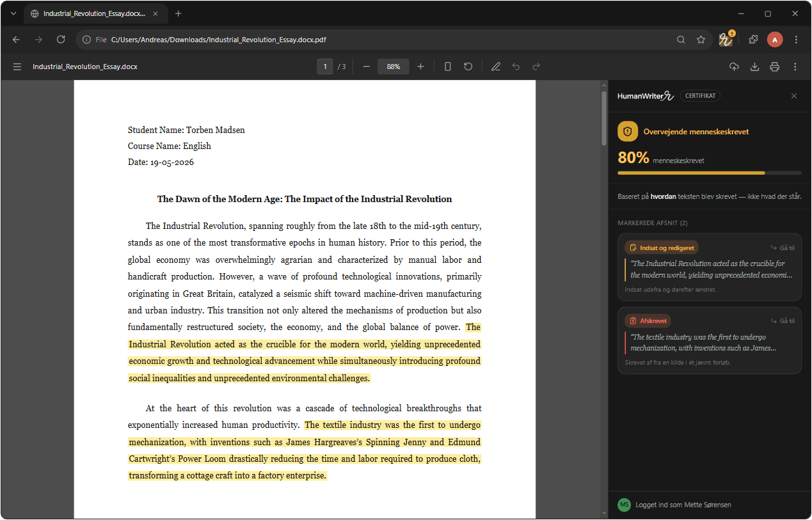Viewport: 812px width, 520px height.
Task: Download the PDF file
Action: tap(754, 67)
